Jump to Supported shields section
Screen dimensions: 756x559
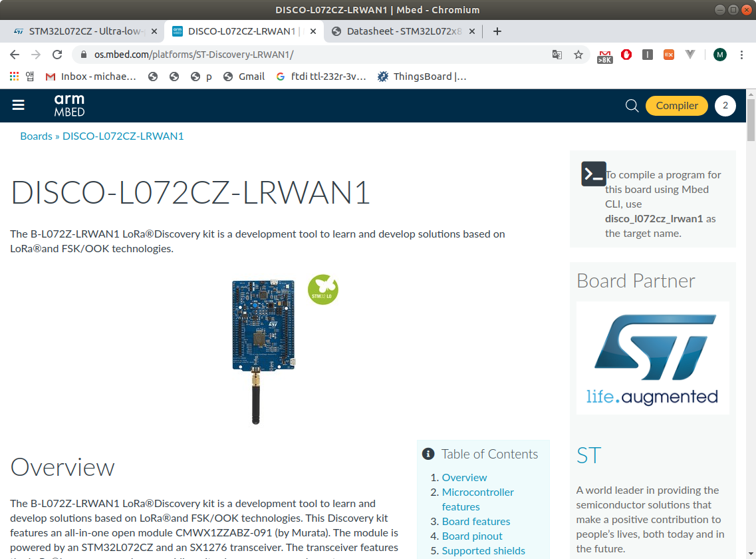483,551
